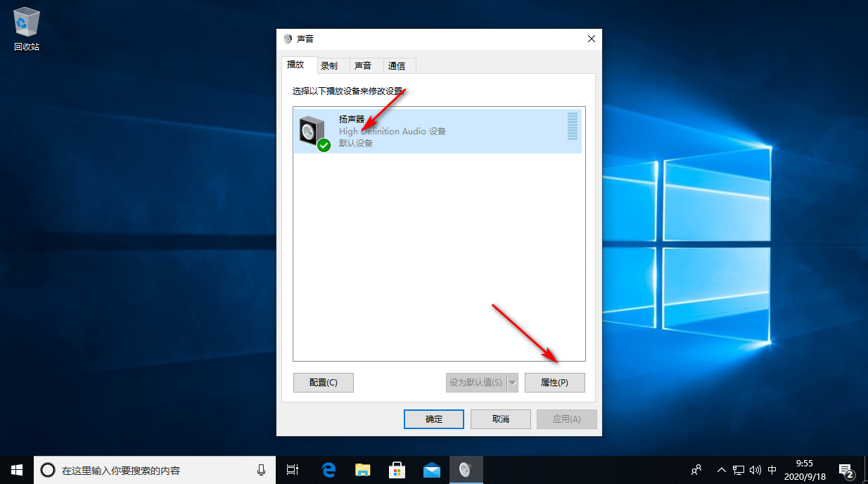Click the volume speaker tray icon
This screenshot has width=868, height=484.
point(755,470)
